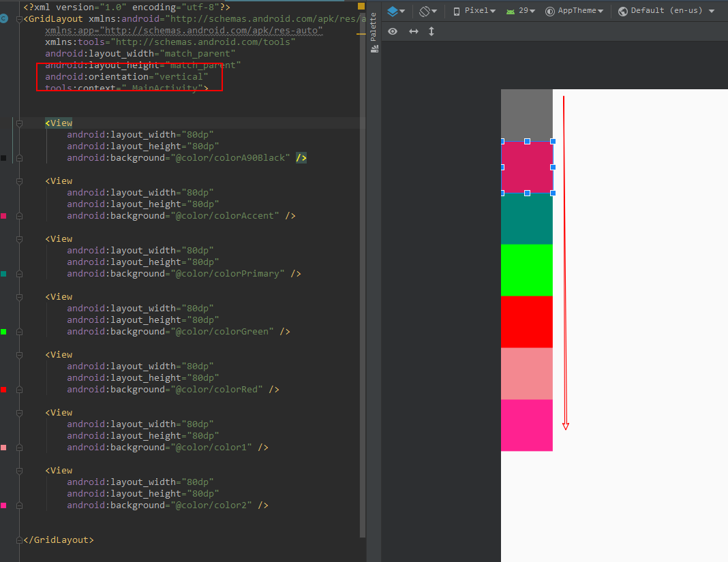Select the teal view in preview
The width and height of the screenshot is (728, 562).
click(526, 219)
